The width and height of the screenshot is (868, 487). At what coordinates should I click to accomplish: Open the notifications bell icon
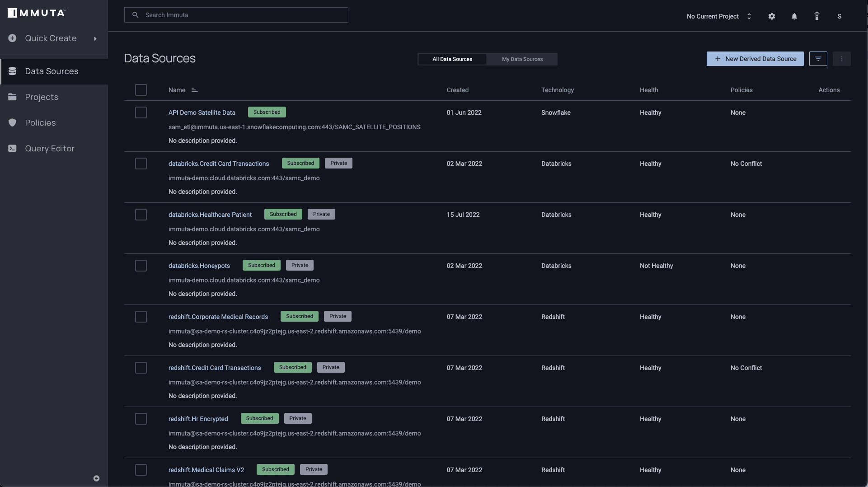click(794, 16)
